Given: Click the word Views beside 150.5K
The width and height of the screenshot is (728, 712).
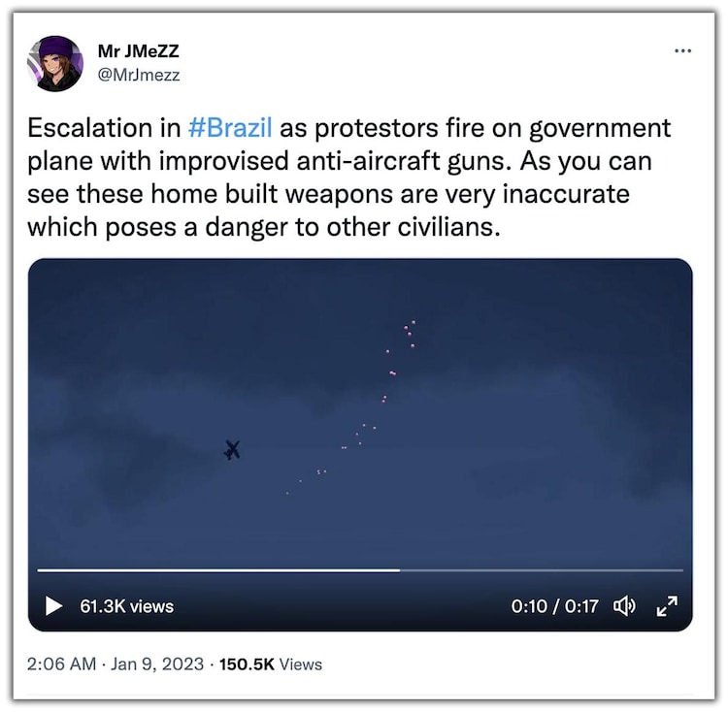Looking at the screenshot, I should 301,664.
